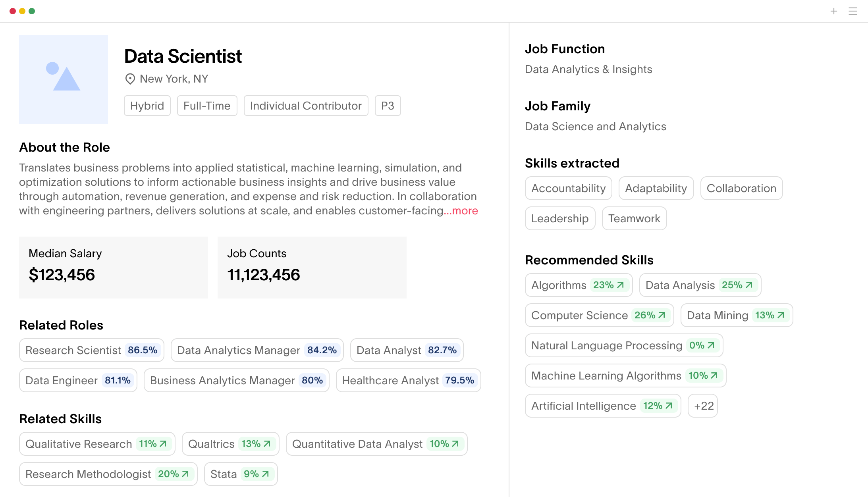Open the Median Salary card
The height and width of the screenshot is (497, 868).
pos(114,268)
